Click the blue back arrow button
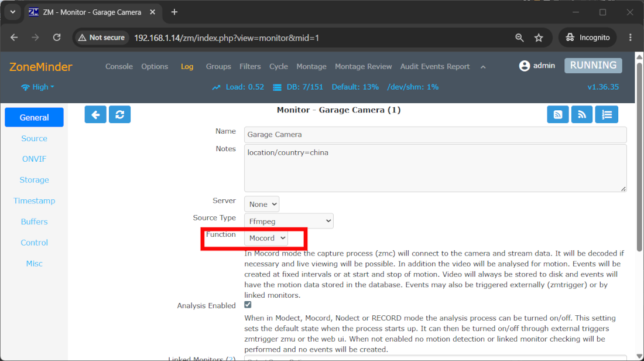This screenshot has width=644, height=361. [95, 115]
